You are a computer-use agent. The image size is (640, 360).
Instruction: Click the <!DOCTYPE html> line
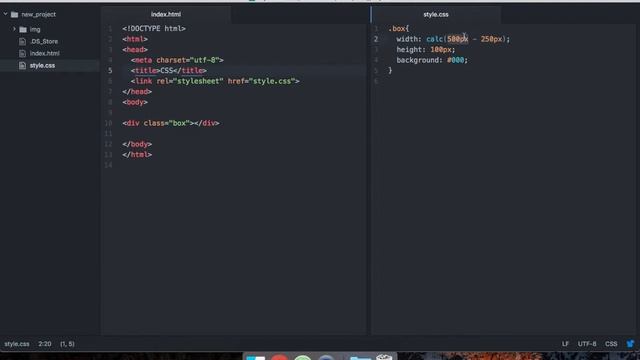pos(154,29)
